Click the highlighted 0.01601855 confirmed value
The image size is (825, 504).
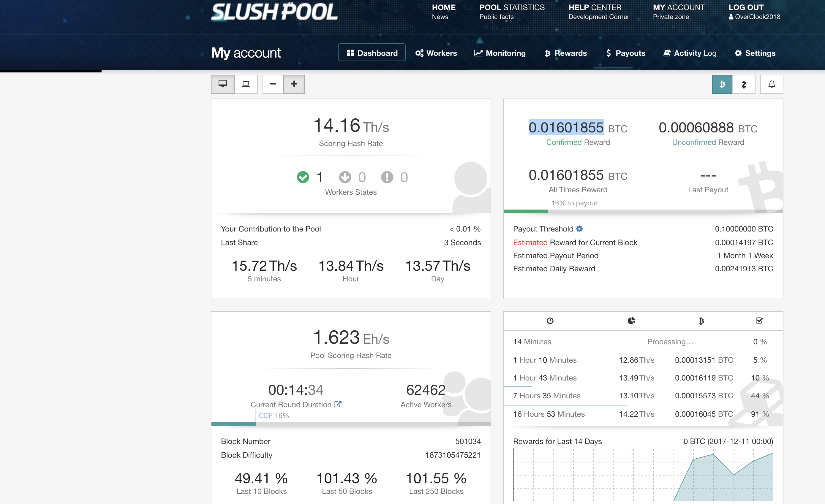tap(566, 127)
